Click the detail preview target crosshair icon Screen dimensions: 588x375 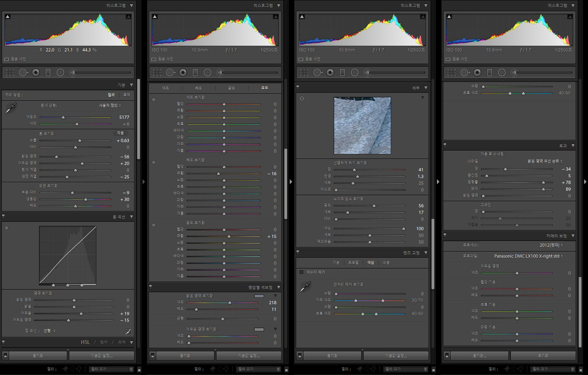pyautogui.click(x=302, y=98)
